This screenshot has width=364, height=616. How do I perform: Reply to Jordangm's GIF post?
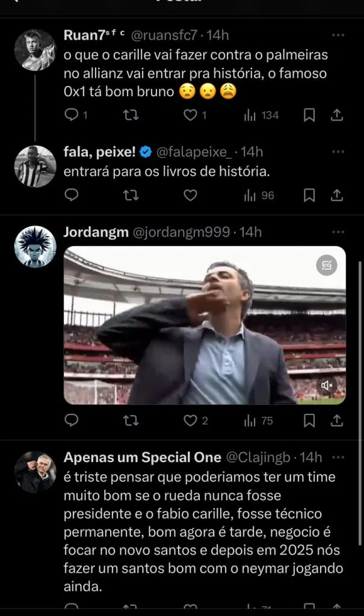[72, 420]
